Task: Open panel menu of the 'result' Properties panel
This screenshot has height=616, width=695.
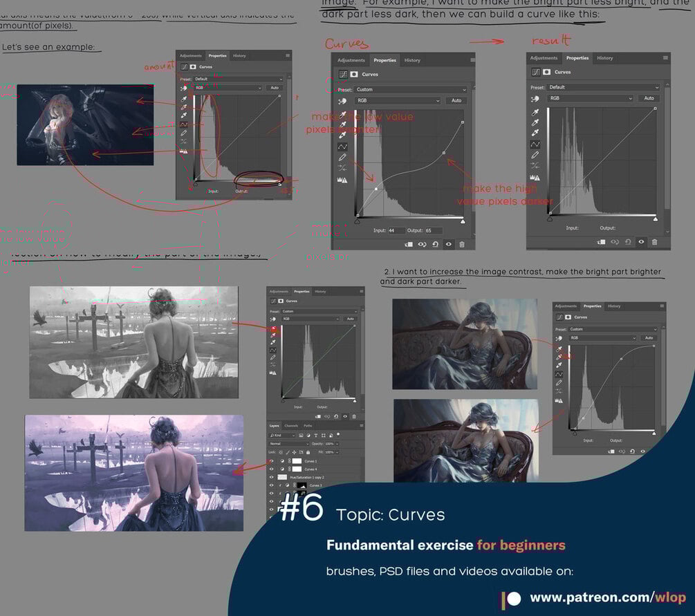Action: click(x=665, y=58)
